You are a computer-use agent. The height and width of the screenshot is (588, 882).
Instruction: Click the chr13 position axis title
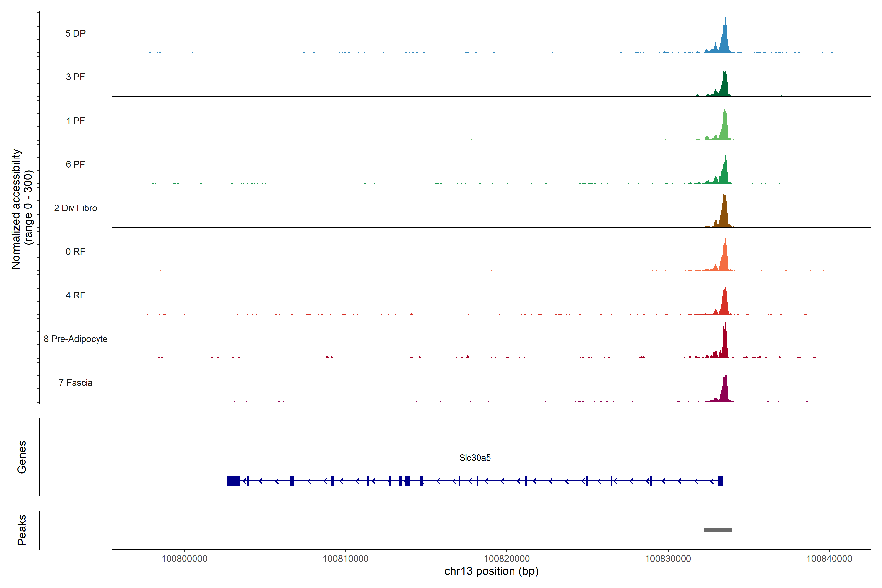[x=491, y=571]
